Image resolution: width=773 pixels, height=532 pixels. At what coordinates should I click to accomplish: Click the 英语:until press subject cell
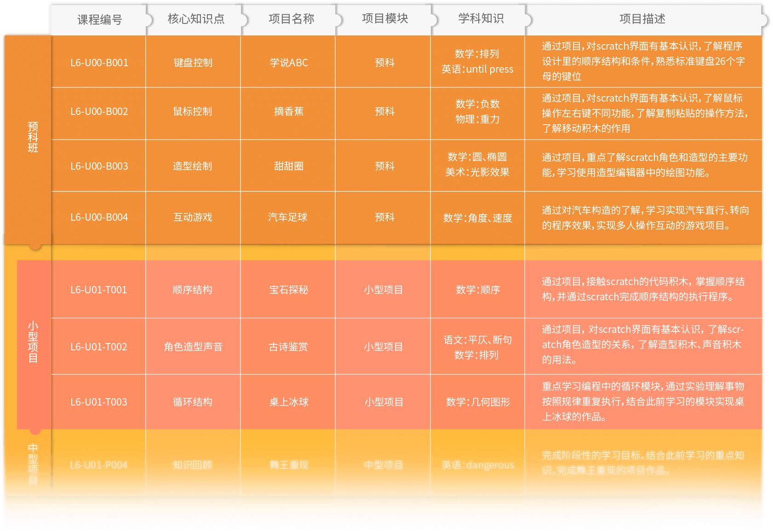[x=477, y=69]
